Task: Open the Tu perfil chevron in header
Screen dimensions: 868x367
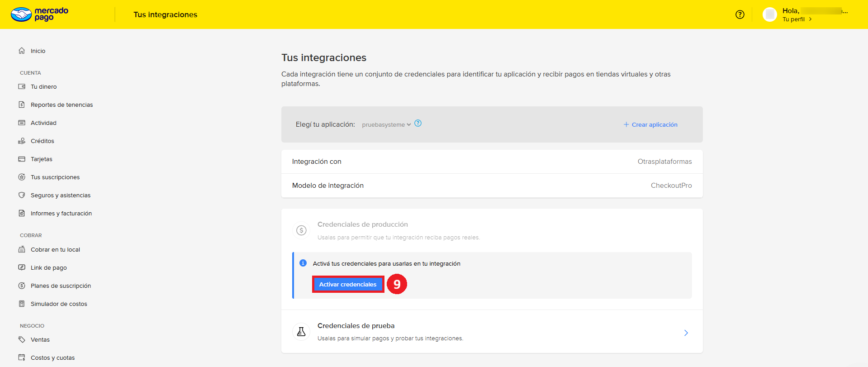Action: pos(810,19)
